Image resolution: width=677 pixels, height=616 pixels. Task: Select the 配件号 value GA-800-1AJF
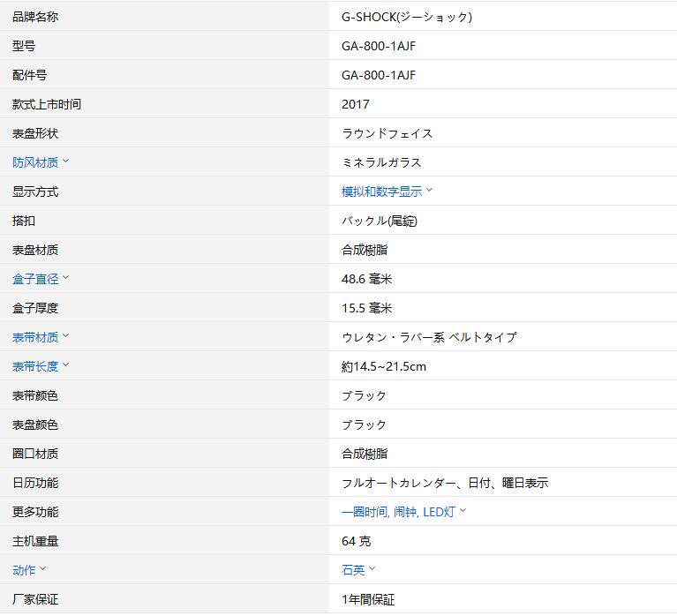pos(379,75)
